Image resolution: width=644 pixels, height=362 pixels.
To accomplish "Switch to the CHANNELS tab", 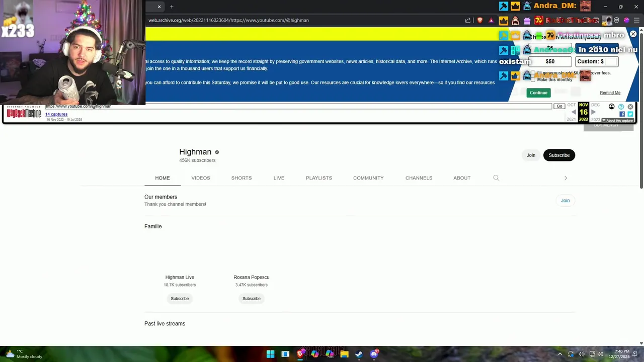I will tap(419, 178).
